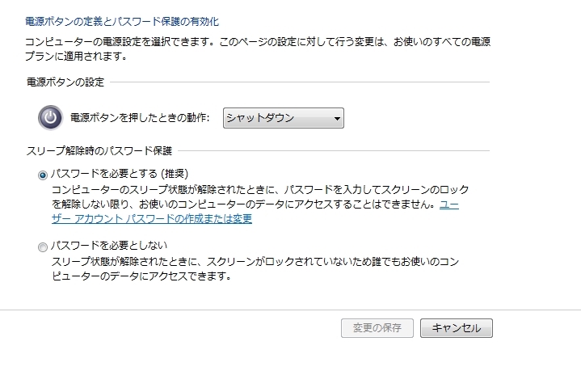The width and height of the screenshot is (581, 392).
Task: Click the separator line above the buttons
Action: point(290,310)
